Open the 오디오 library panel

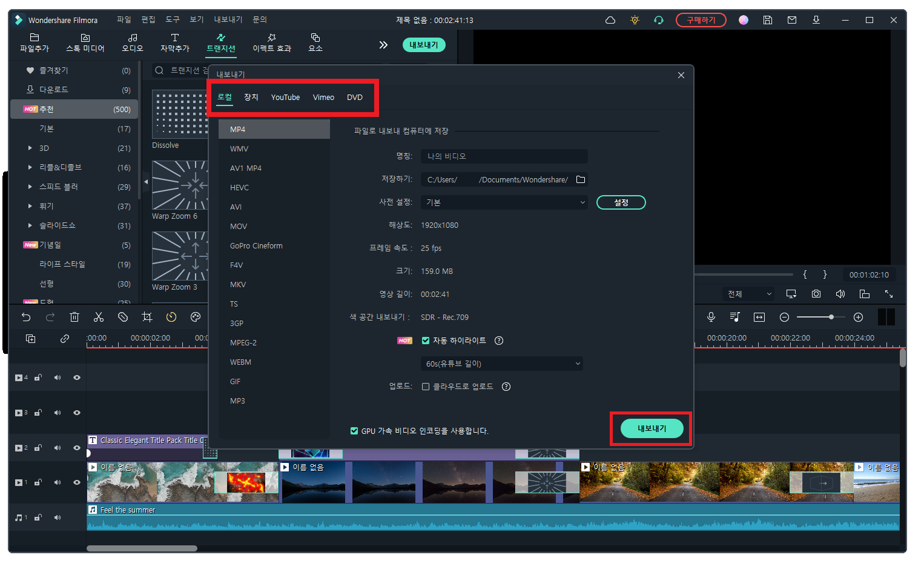133,42
